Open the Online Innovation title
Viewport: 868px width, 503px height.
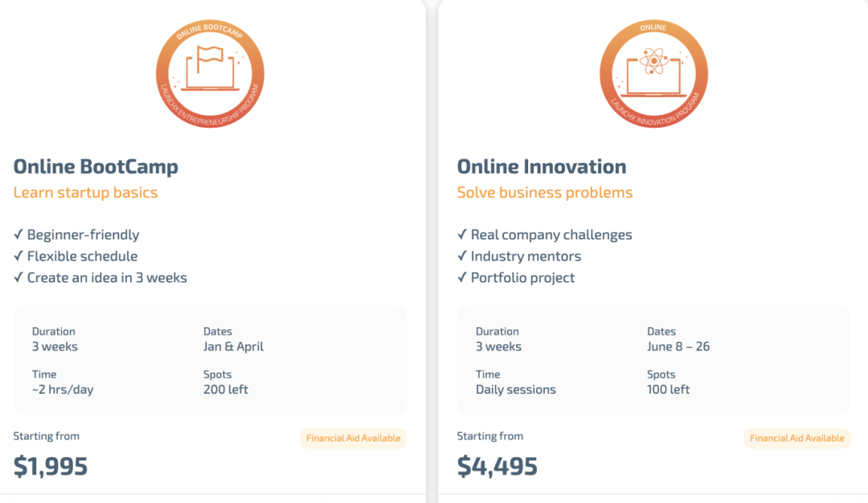pos(542,167)
